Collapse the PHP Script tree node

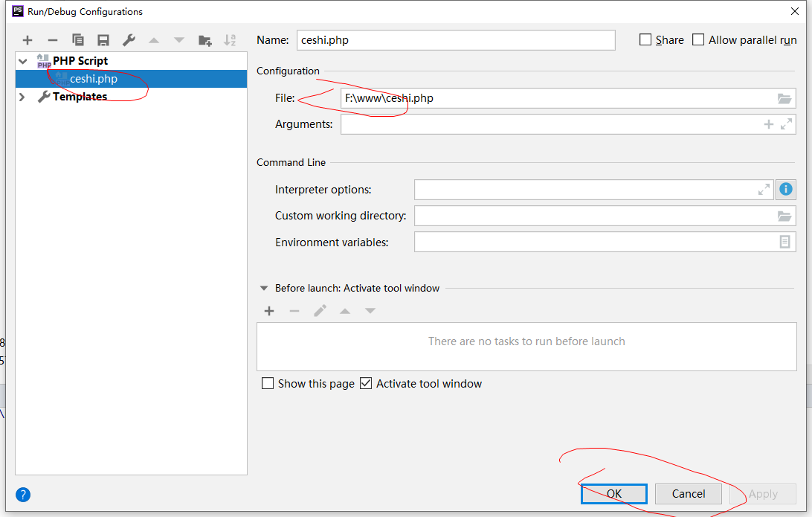[23, 61]
